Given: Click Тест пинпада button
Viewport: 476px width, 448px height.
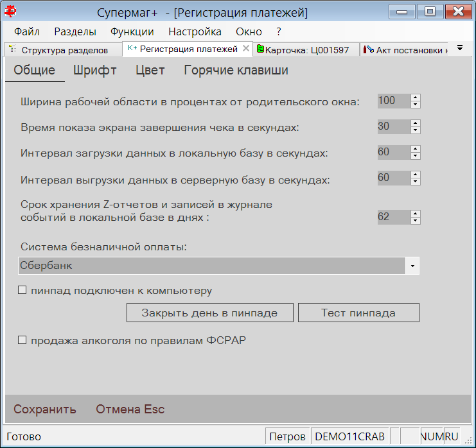Looking at the screenshot, I should [358, 313].
